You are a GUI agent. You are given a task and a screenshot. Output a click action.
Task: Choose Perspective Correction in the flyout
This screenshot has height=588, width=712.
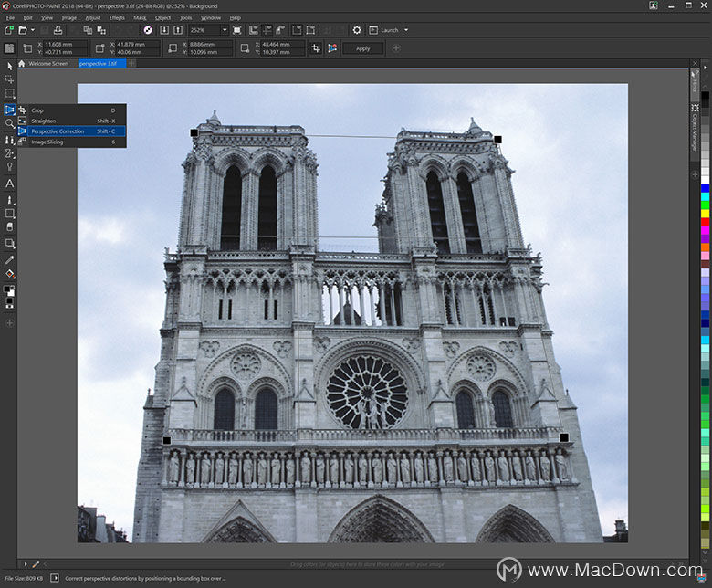[x=72, y=131]
